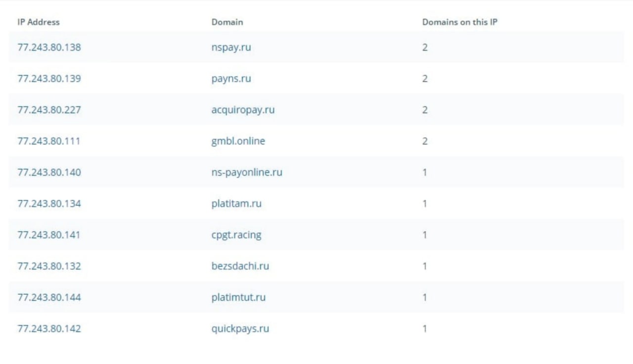
Task: Open IP address 77.243.80.111
Action: coord(48,141)
